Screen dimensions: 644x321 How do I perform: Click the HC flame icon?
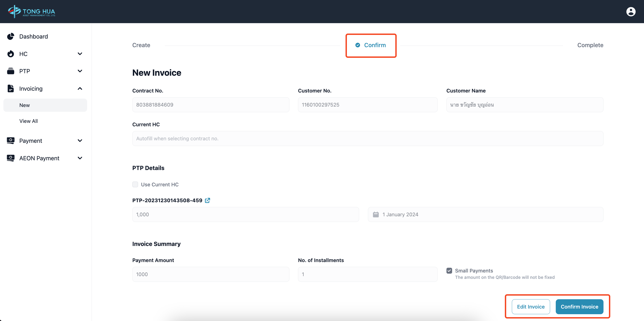pyautogui.click(x=10, y=54)
